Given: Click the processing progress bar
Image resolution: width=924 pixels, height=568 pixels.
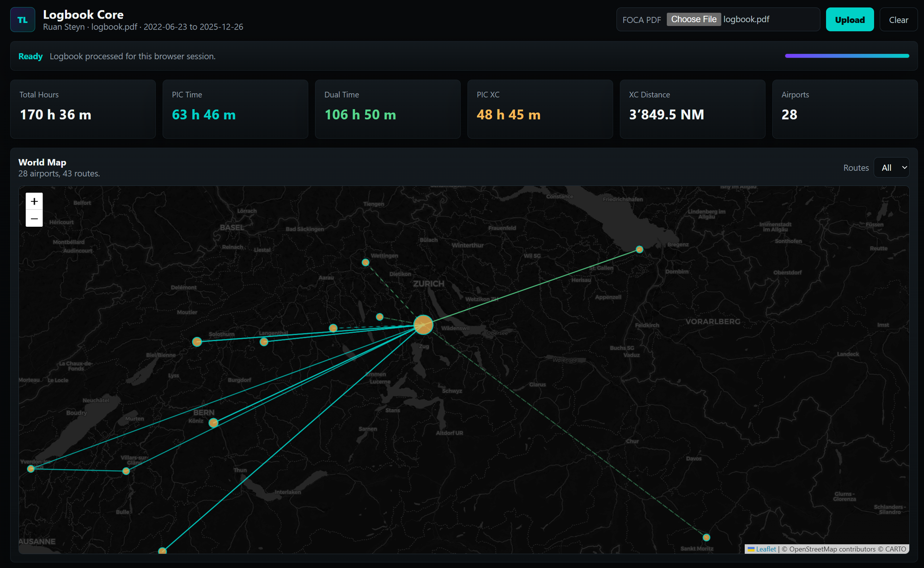Looking at the screenshot, I should point(847,56).
